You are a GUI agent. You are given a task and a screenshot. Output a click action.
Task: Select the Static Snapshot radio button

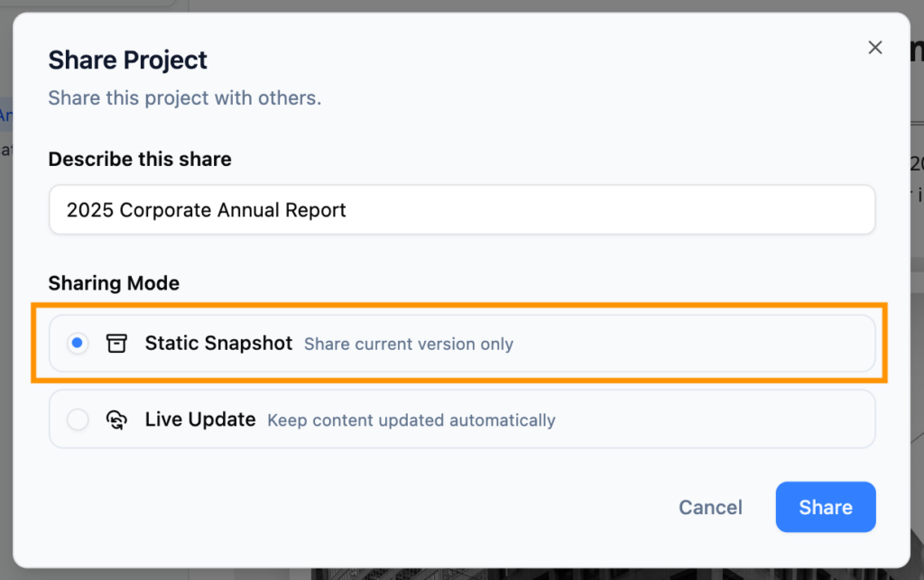[78, 343]
